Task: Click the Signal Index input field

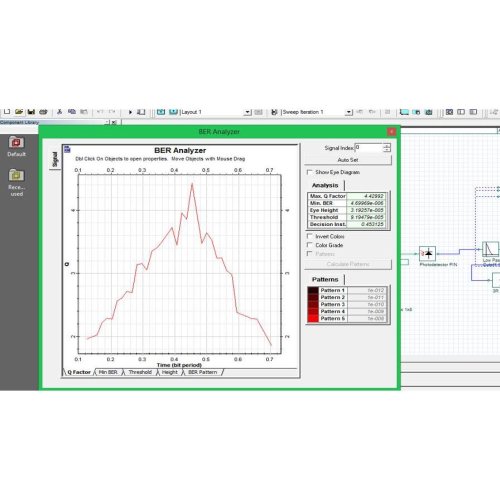Action: 369,148
